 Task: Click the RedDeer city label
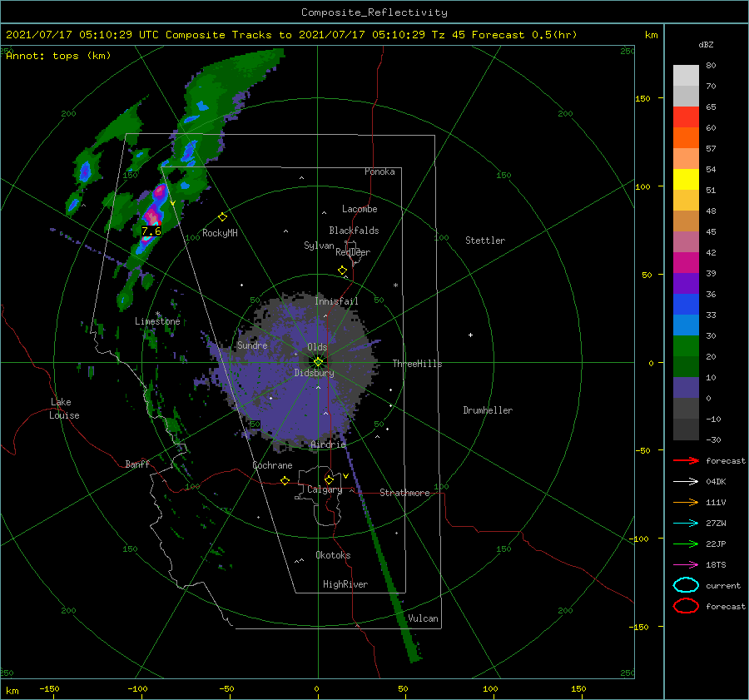point(353,252)
